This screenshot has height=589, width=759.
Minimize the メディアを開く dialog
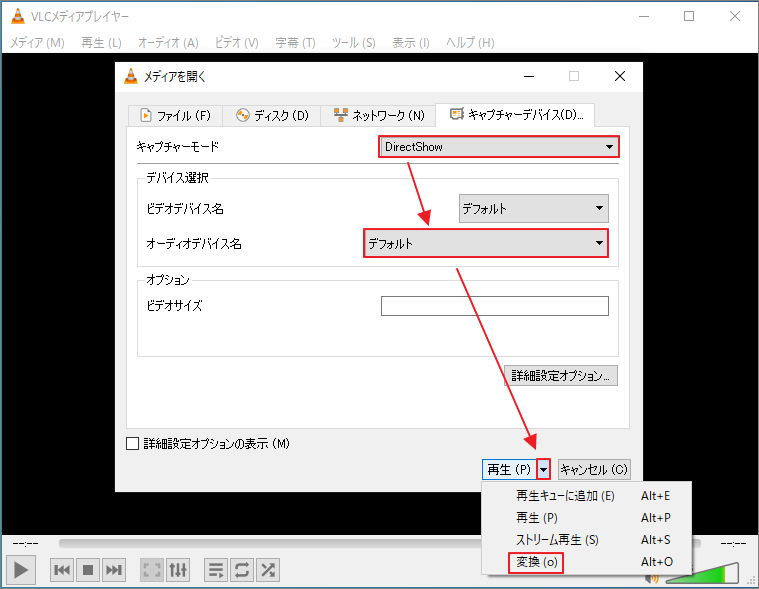[x=529, y=76]
